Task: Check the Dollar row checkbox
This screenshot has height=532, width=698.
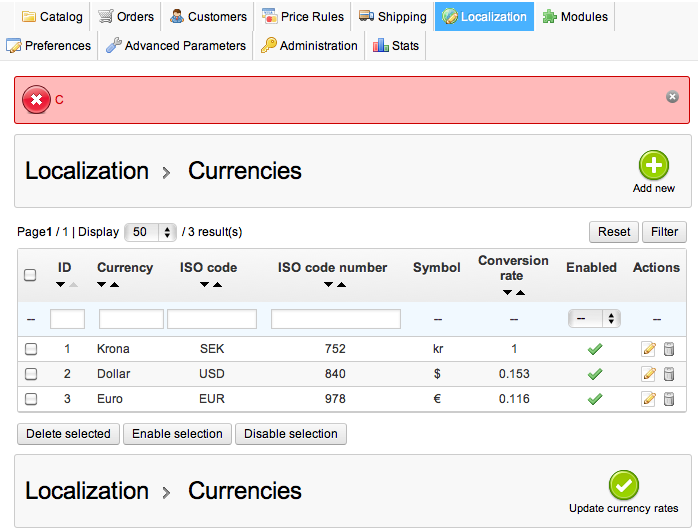Action: (31, 374)
